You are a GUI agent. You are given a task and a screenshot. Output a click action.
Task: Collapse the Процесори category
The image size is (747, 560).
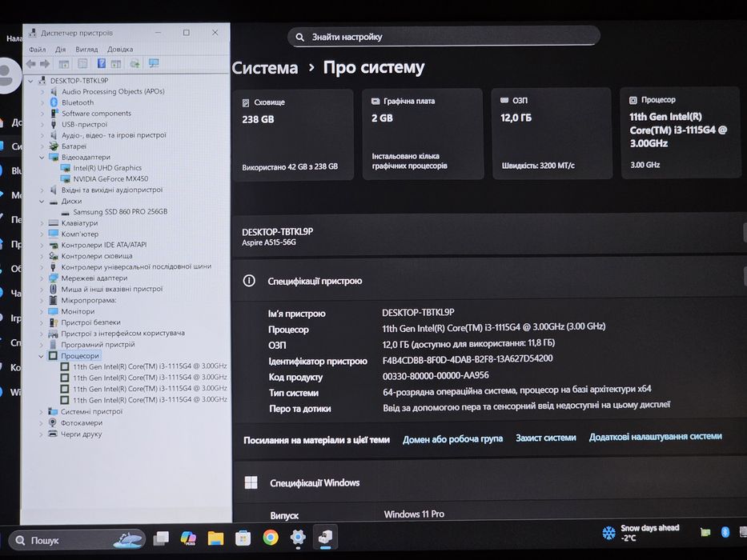pos(42,356)
